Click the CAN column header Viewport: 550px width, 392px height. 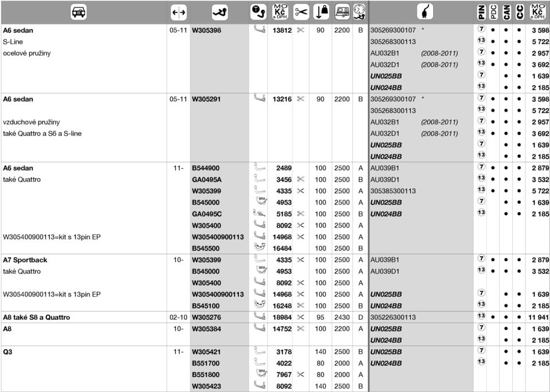506,12
